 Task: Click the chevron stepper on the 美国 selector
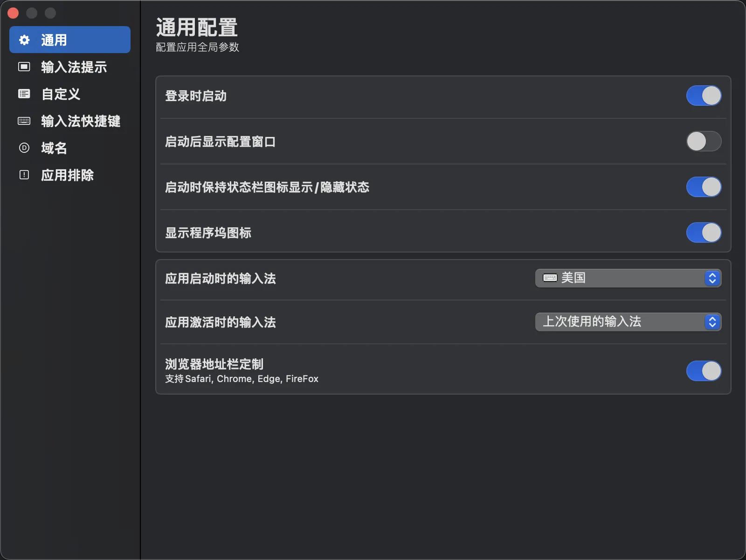[712, 278]
